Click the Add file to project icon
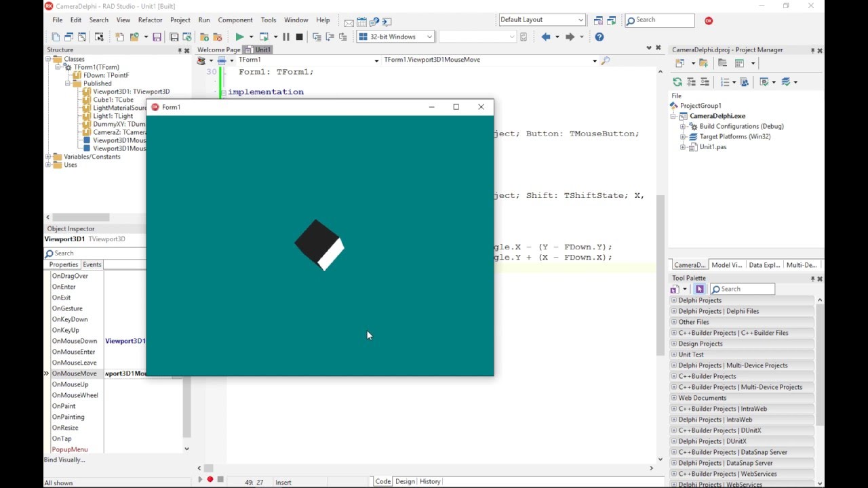Screen dimensions: 868x488 [x=204, y=37]
